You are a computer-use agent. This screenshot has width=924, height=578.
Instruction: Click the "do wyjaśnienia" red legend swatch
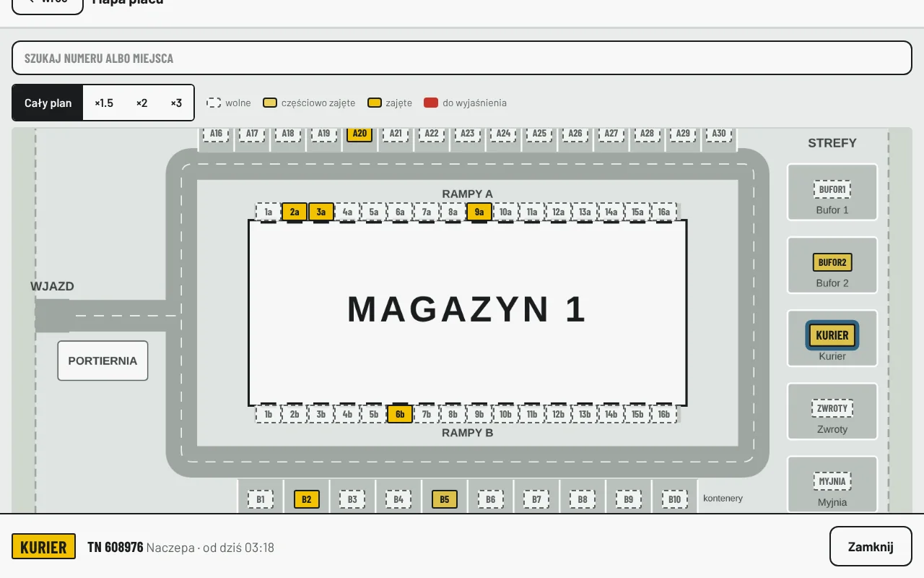(x=431, y=103)
